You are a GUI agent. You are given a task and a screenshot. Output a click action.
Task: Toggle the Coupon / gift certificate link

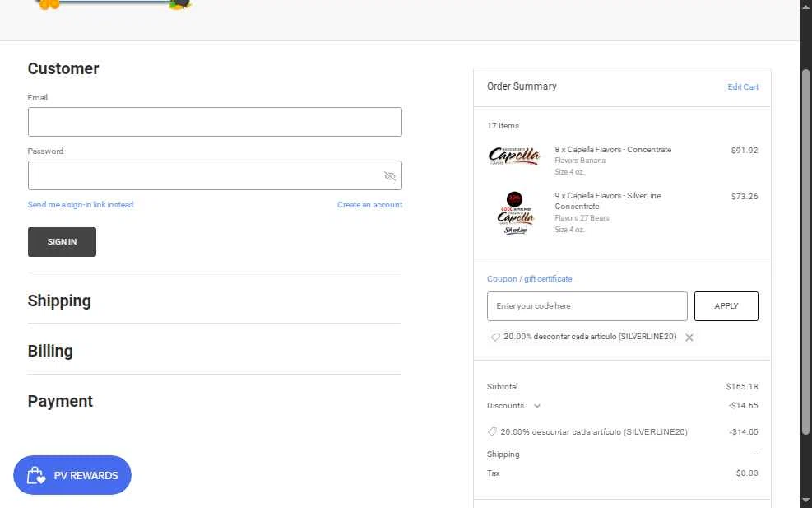[x=529, y=279]
